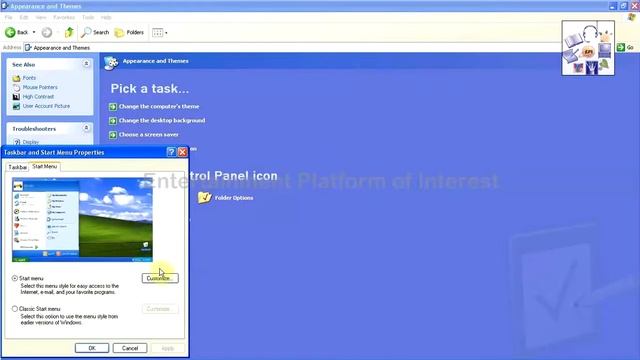The width and height of the screenshot is (640, 360).
Task: Click the greyed Forward arrow icon
Action: tap(47, 32)
